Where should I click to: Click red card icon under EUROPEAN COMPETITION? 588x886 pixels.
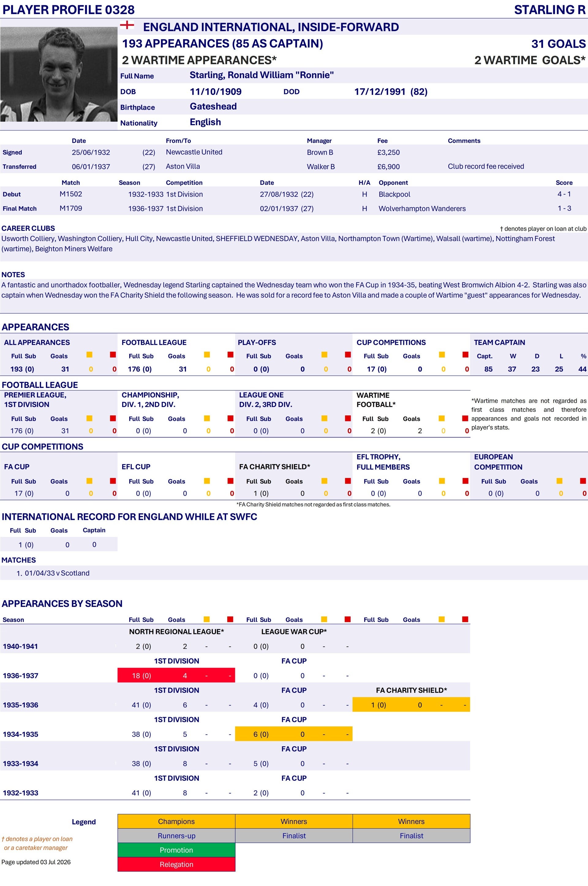(583, 481)
